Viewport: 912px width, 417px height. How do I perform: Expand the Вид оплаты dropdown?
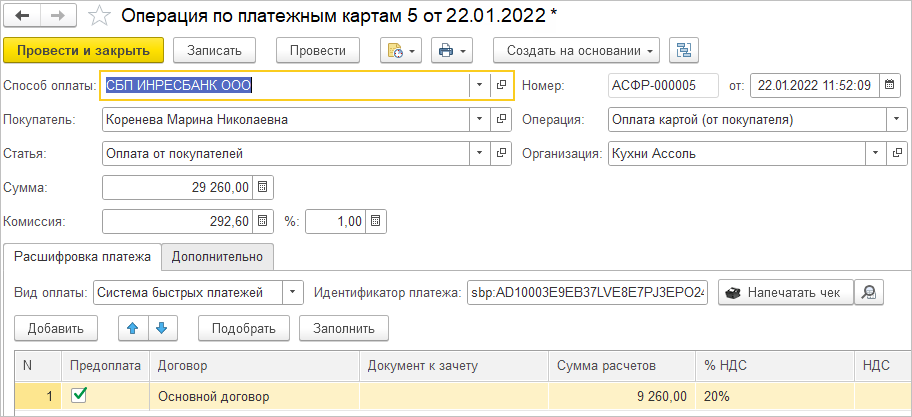(x=292, y=292)
